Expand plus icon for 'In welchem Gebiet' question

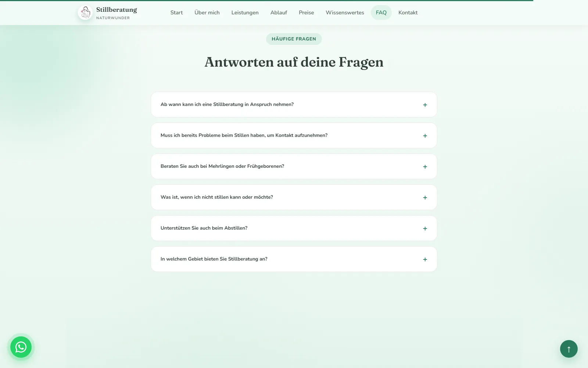pos(425,259)
